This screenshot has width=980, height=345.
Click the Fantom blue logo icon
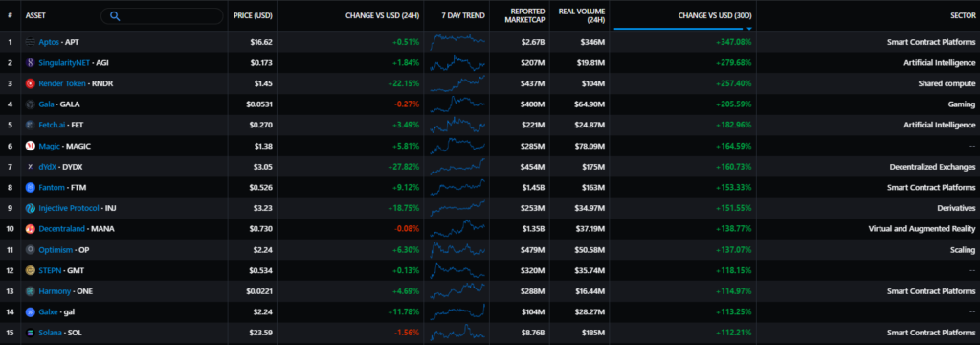pos(30,187)
